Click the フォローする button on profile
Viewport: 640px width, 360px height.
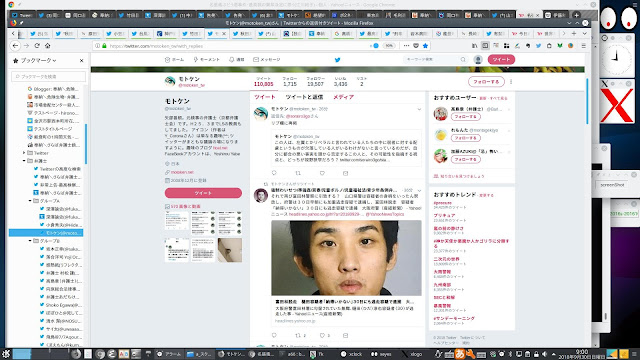coord(486,82)
